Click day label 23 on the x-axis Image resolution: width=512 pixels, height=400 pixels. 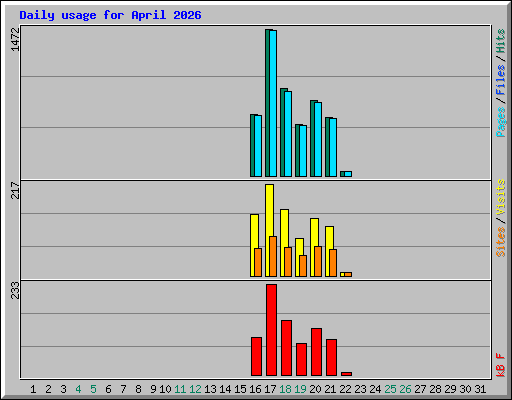point(360,389)
